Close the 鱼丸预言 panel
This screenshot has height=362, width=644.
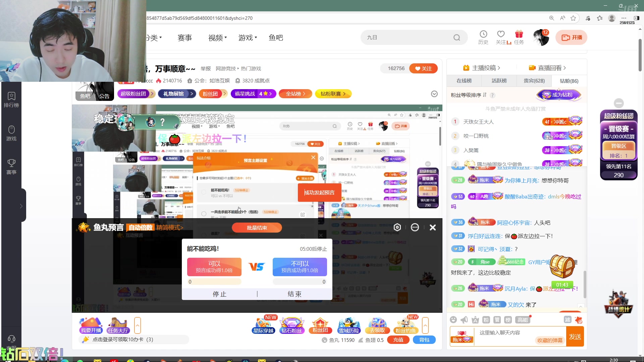(x=433, y=227)
